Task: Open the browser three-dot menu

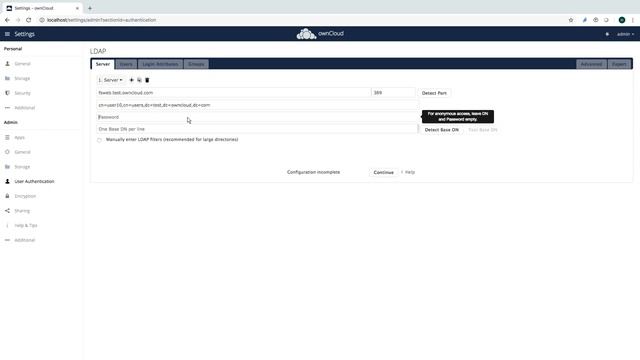Action: [633, 20]
